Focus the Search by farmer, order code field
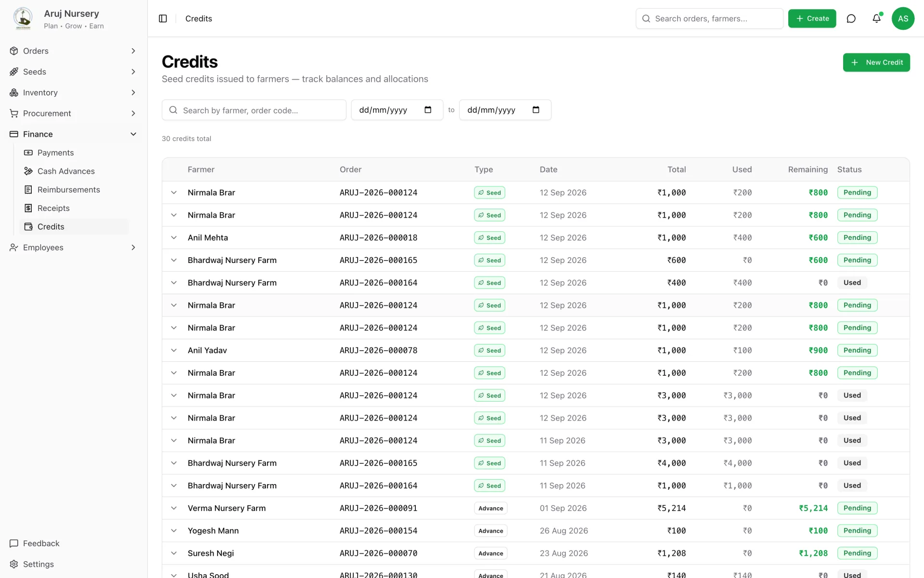 click(x=254, y=110)
